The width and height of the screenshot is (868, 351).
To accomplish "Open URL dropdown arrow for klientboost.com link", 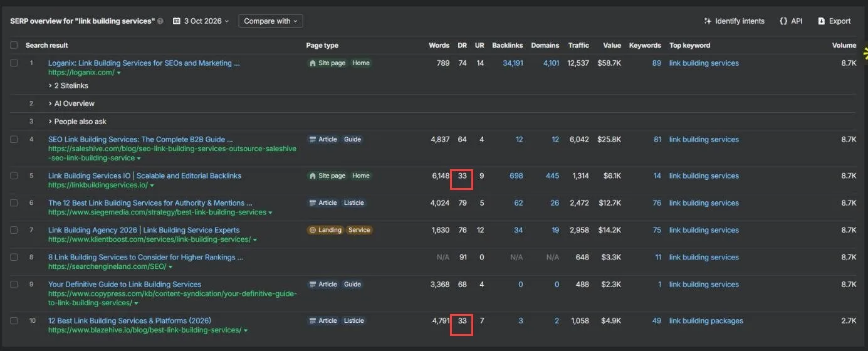I will point(255,240).
